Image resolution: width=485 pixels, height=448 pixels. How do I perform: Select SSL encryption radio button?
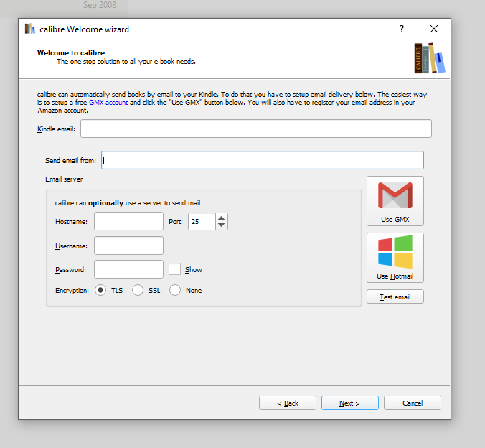coord(138,291)
